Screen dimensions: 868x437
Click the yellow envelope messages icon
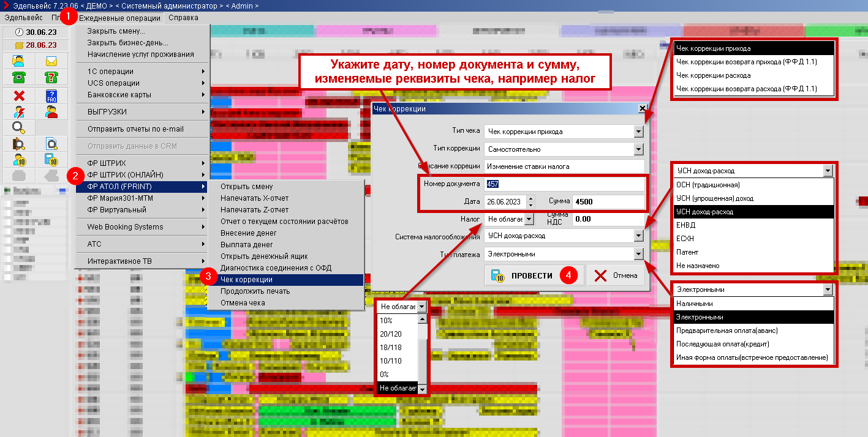(51, 61)
